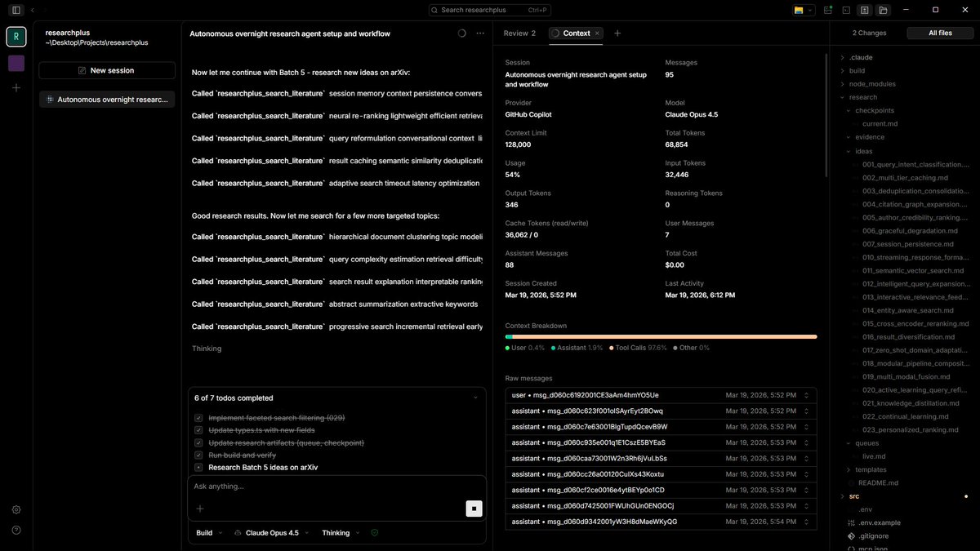Open Claude Opus 4.5 model dropdown
This screenshot has height=551, width=980.
click(272, 532)
